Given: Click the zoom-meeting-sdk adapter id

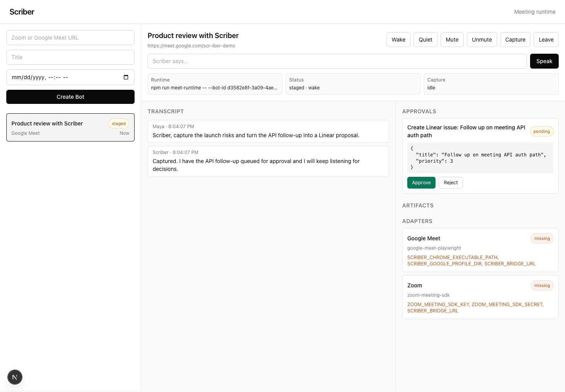Looking at the screenshot, I should coord(428,295).
